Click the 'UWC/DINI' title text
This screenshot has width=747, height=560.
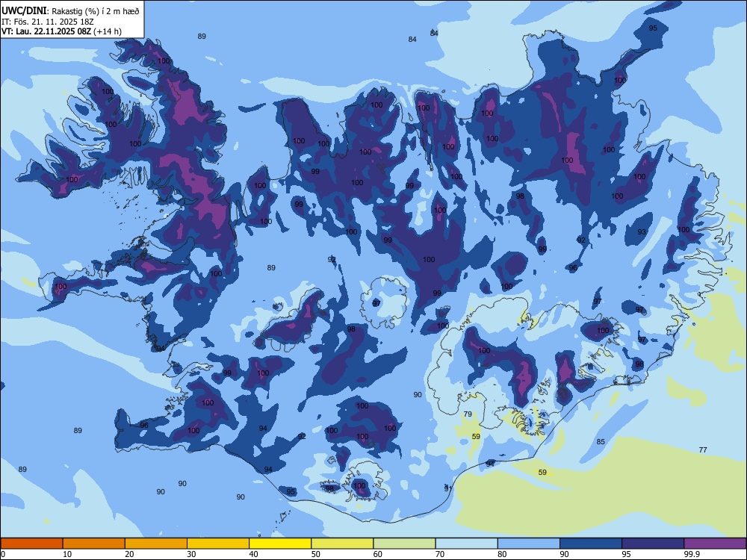coord(24,11)
